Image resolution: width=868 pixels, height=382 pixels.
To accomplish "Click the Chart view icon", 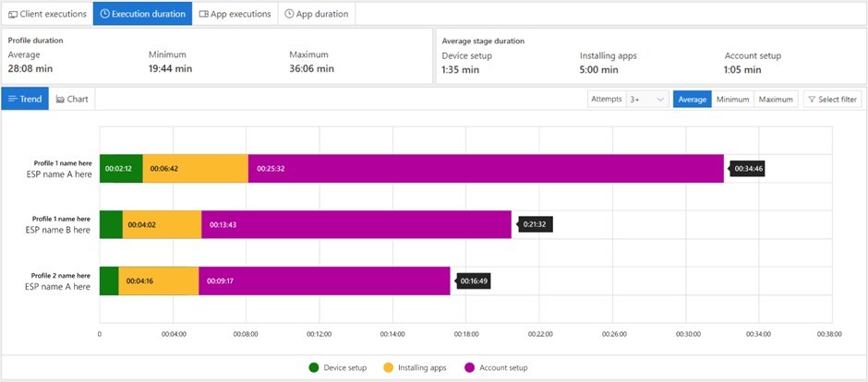I will (x=60, y=99).
